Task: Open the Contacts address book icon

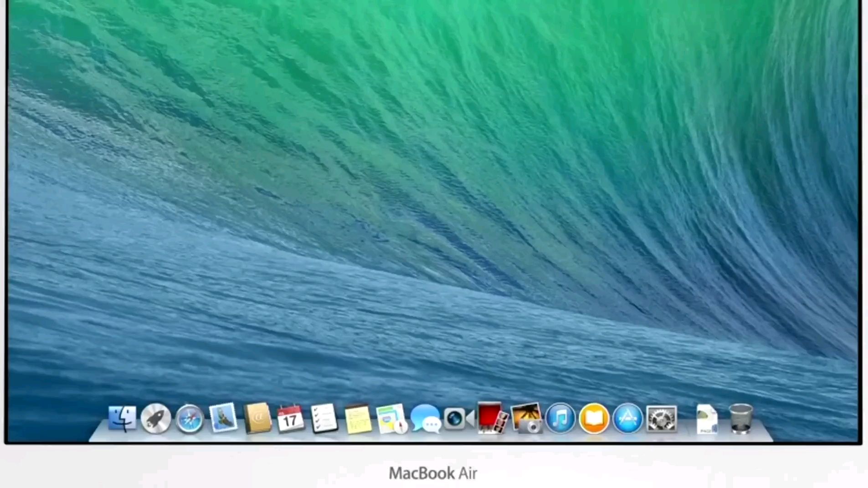Action: (x=257, y=418)
